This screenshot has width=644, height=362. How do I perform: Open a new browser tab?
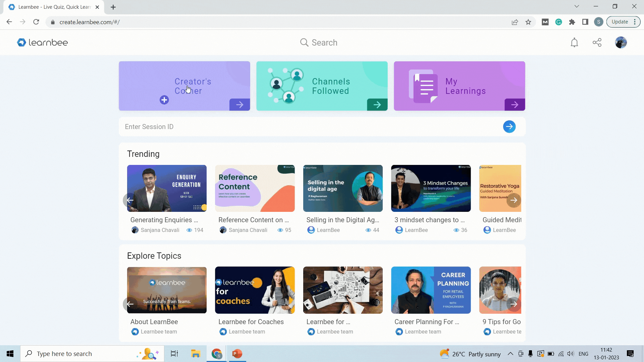click(x=113, y=7)
